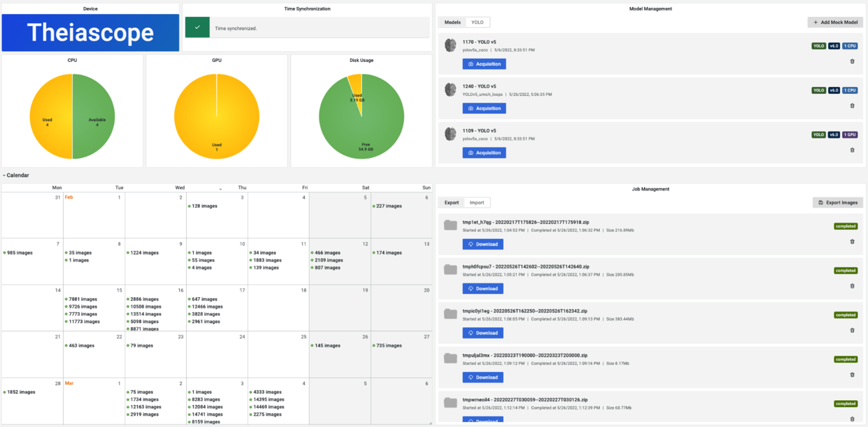Select 79 images entry on Feb 23
Screen dimensions: 868x427
140,346
